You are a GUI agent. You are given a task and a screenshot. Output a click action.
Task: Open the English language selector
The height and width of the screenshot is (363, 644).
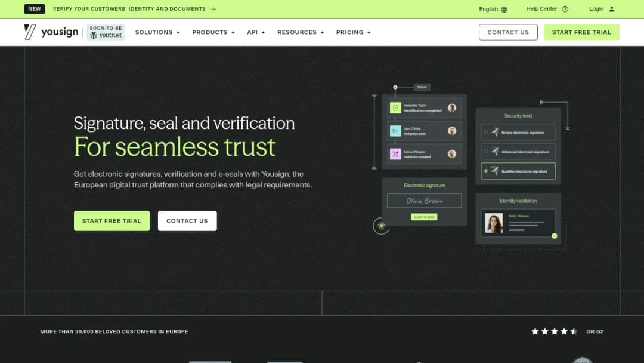click(x=493, y=9)
